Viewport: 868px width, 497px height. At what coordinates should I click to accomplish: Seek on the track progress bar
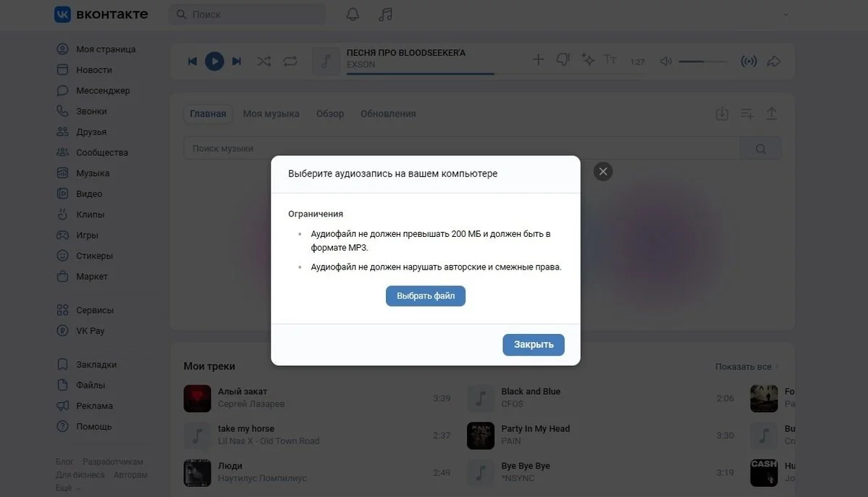(x=495, y=74)
